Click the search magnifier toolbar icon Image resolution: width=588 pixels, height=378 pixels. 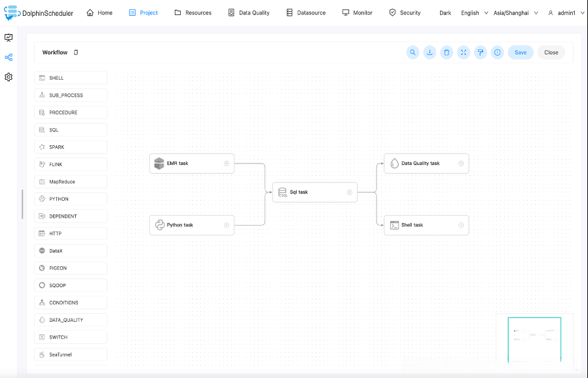pyautogui.click(x=413, y=52)
